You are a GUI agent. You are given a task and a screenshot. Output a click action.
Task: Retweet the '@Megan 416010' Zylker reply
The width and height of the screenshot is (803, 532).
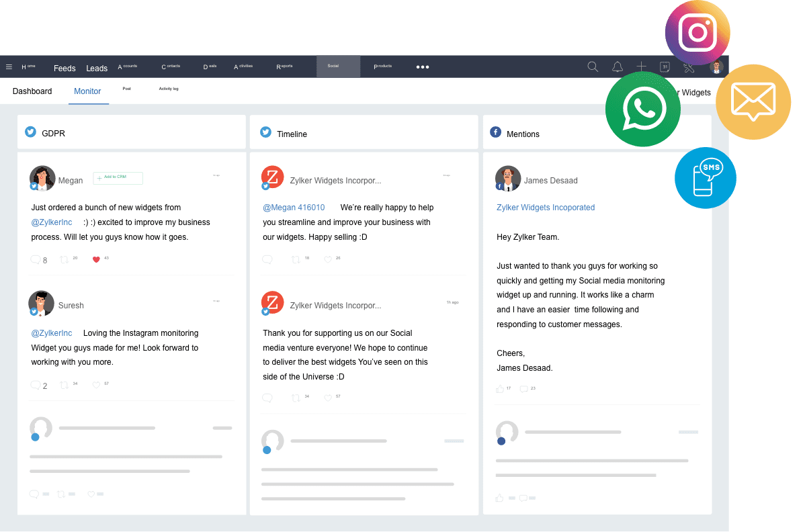pyautogui.click(x=296, y=259)
